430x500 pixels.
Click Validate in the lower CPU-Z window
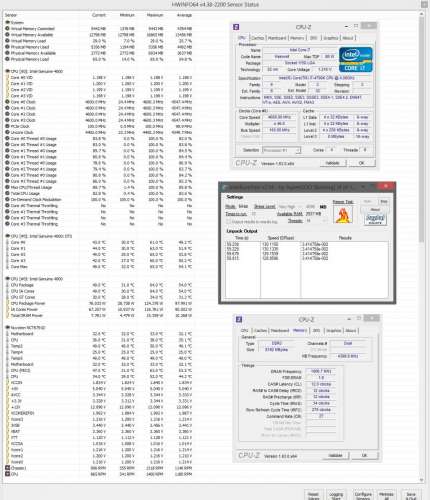(336, 455)
